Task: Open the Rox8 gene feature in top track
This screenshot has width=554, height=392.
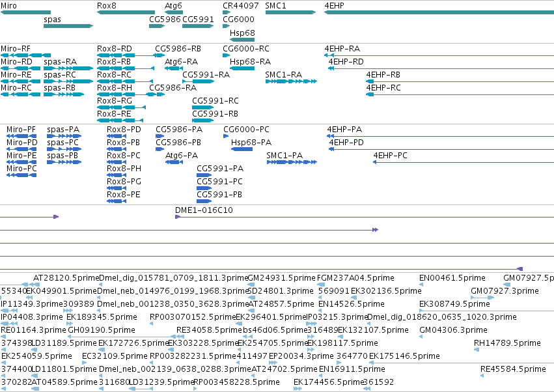Action: (x=126, y=12)
